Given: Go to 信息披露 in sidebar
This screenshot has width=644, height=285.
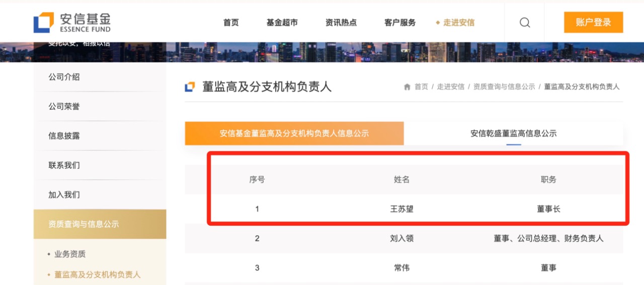Looking at the screenshot, I should 64,136.
